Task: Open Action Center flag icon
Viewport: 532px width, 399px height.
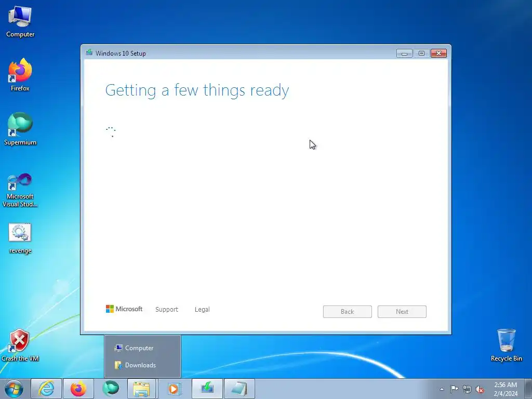Action: pyautogui.click(x=454, y=389)
